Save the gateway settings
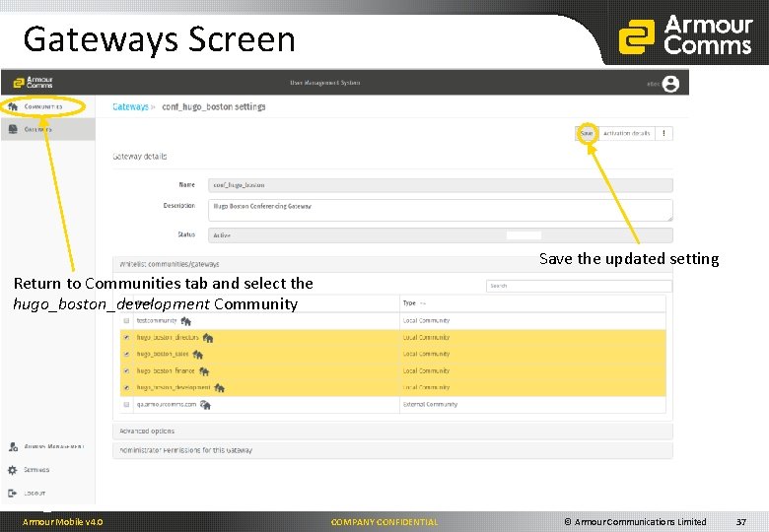769x532 pixels. coord(587,133)
